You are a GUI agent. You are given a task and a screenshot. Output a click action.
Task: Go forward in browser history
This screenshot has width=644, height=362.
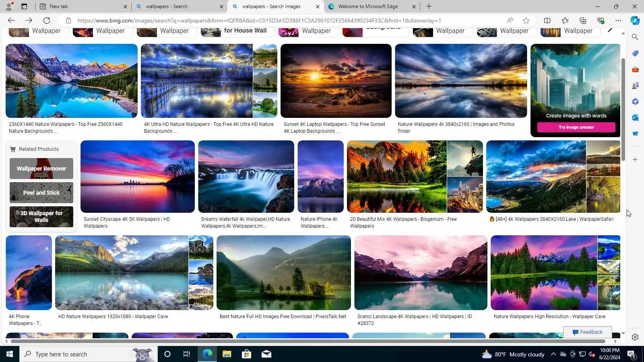29,21
